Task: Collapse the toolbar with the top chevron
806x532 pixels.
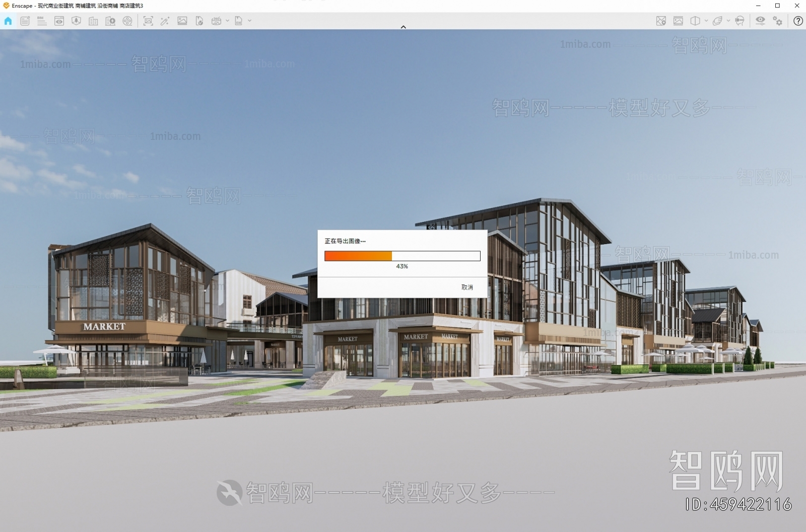Action: pyautogui.click(x=403, y=27)
